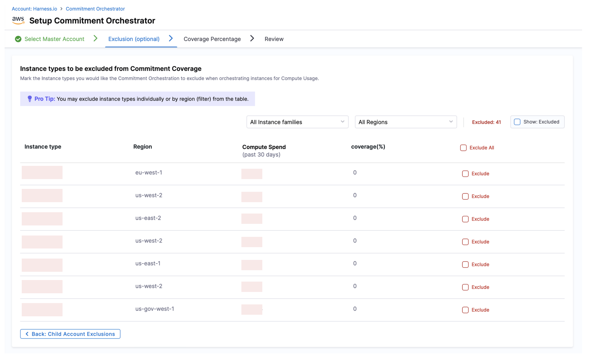Click the Pro Tip lightbulb icon
The image size is (593, 364).
point(30,99)
